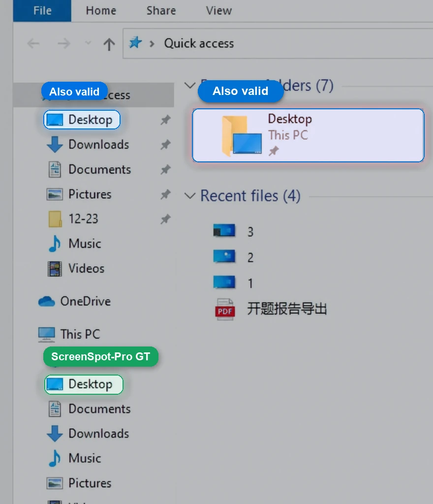Open Pictures under This PC
The image size is (433, 504).
[79, 483]
